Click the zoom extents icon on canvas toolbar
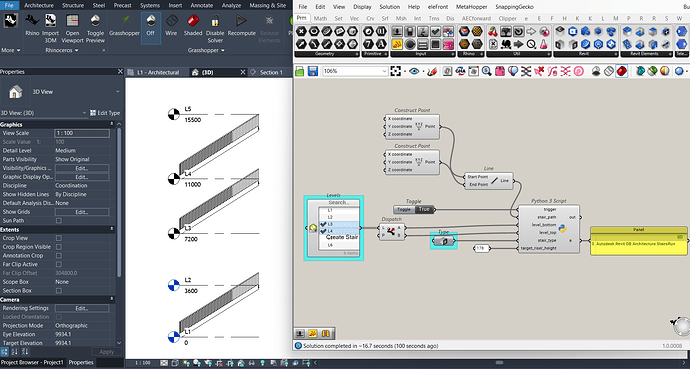The width and height of the screenshot is (690, 369). click(396, 71)
